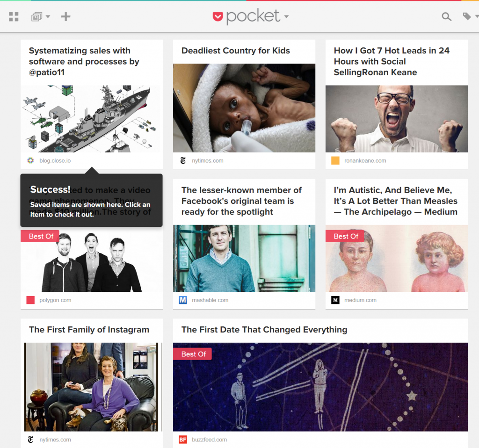
Task: Click the "buzzfeed.com" domain text
Action: [x=209, y=440]
